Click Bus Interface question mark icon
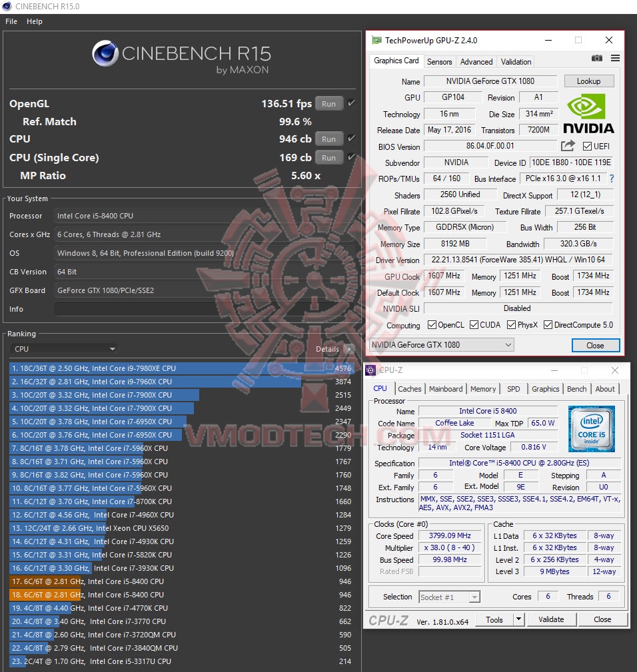This screenshot has width=637, height=672. pyautogui.click(x=612, y=178)
